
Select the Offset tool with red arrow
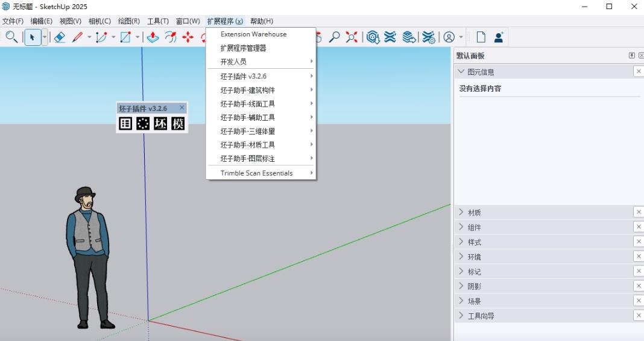tap(171, 37)
